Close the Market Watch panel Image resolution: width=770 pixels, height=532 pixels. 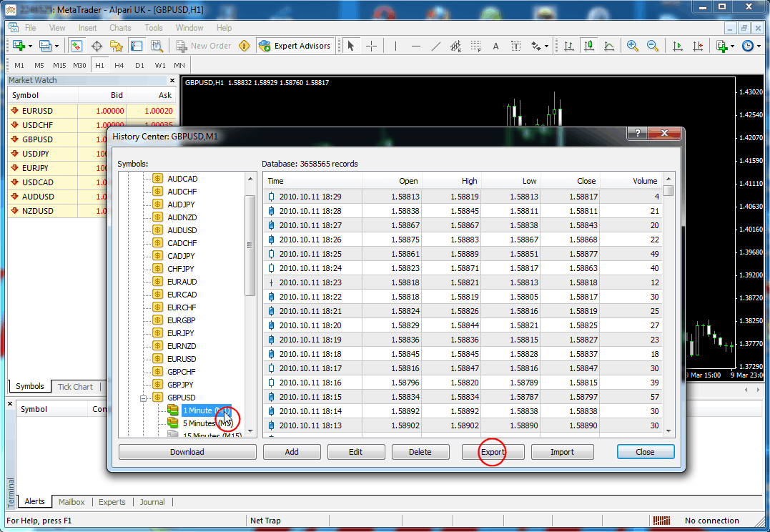click(x=172, y=80)
